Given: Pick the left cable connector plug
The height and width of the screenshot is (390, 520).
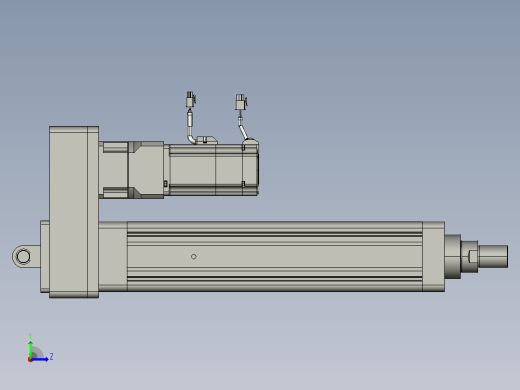Looking at the screenshot, I should coord(190,99).
